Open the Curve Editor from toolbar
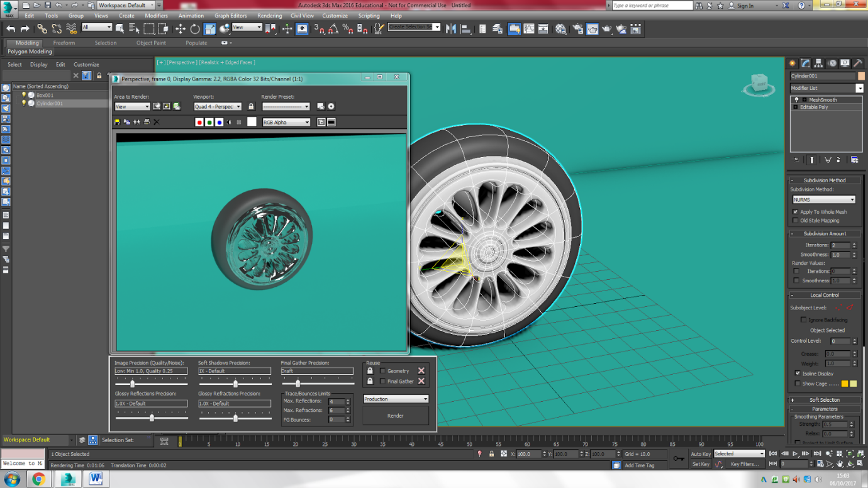The width and height of the screenshot is (868, 488). pyautogui.click(x=529, y=29)
